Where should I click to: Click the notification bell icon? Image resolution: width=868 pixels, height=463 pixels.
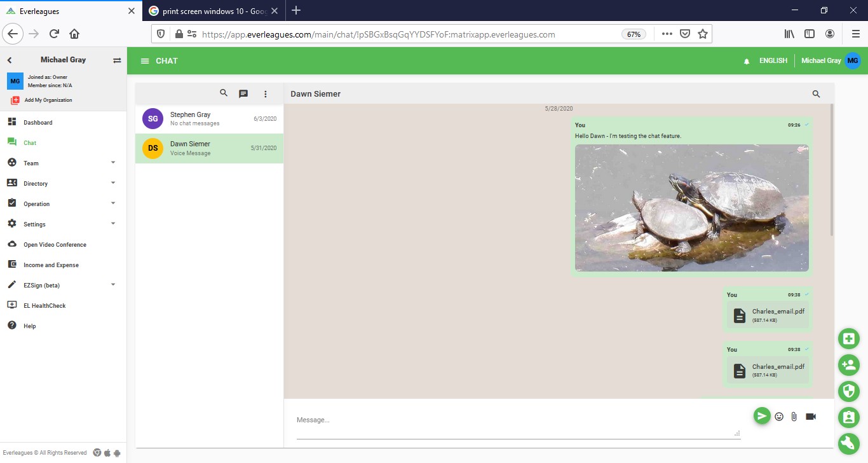tap(747, 61)
